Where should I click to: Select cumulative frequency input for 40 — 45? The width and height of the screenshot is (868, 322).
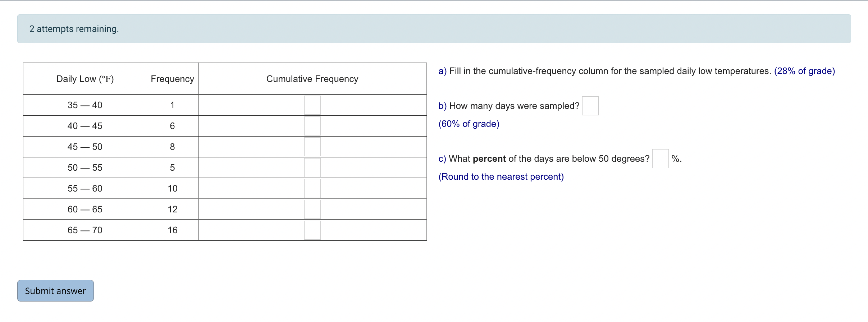(312, 126)
